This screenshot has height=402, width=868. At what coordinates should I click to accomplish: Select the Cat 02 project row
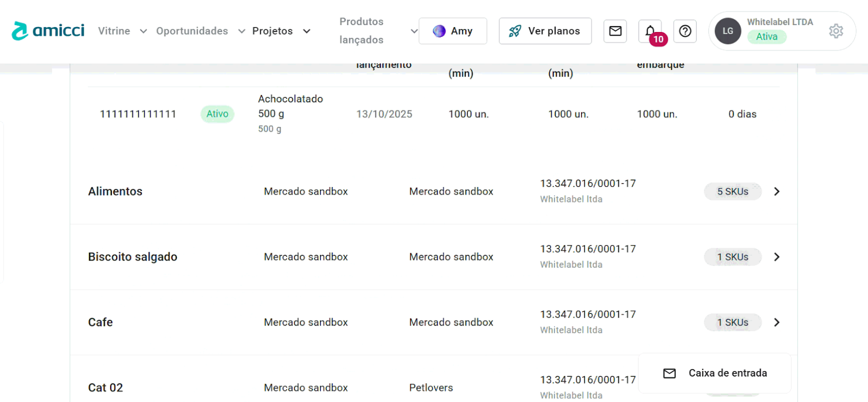(x=106, y=387)
